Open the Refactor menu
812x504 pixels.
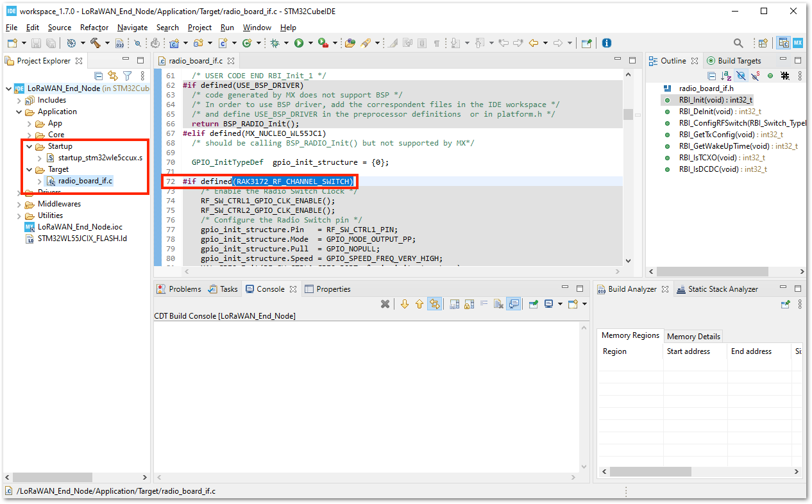94,28
